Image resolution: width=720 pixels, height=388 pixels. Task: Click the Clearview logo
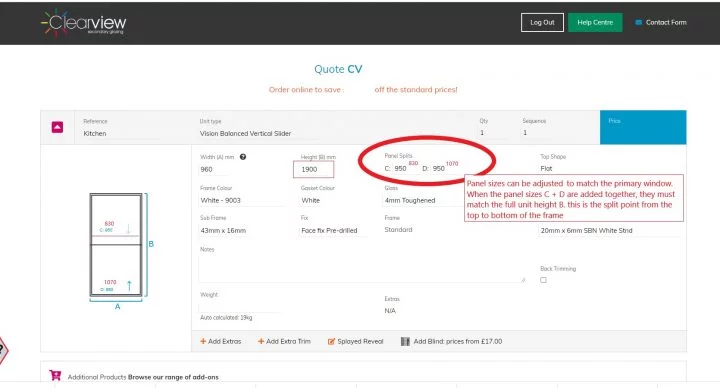click(x=84, y=22)
